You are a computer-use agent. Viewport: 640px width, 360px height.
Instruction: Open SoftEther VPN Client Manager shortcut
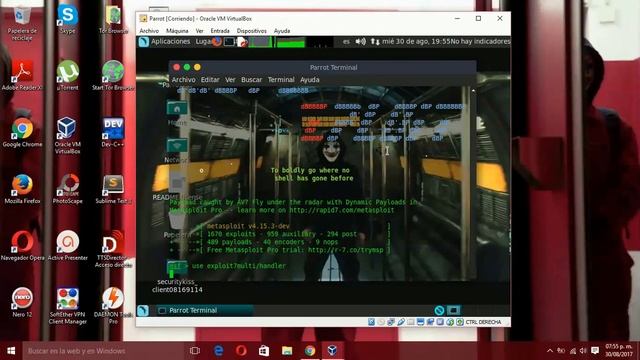[67, 306]
